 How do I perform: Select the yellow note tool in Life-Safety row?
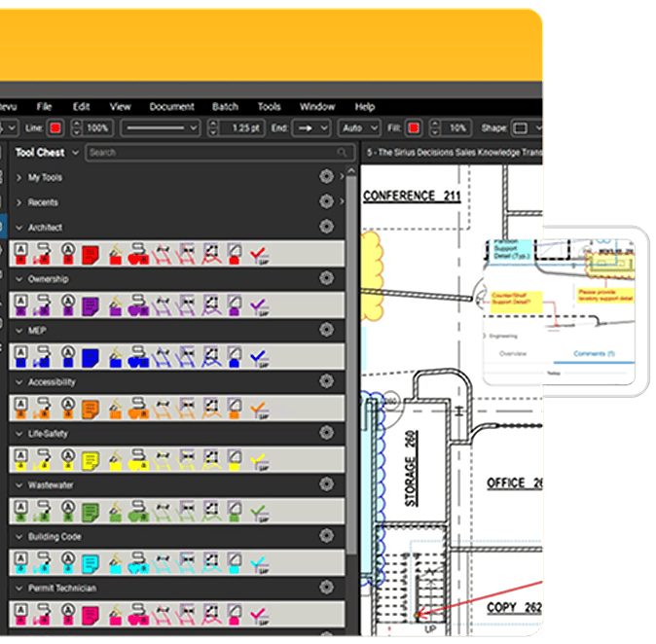pos(91,461)
